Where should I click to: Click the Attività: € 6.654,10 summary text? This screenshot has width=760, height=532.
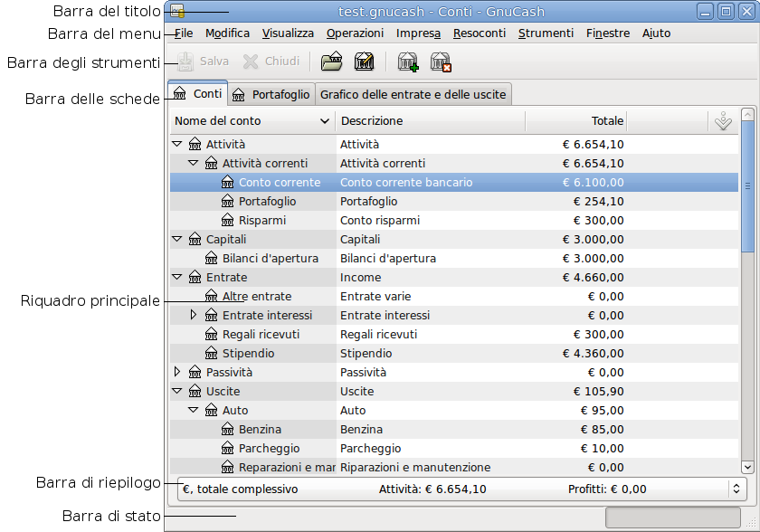point(432,489)
